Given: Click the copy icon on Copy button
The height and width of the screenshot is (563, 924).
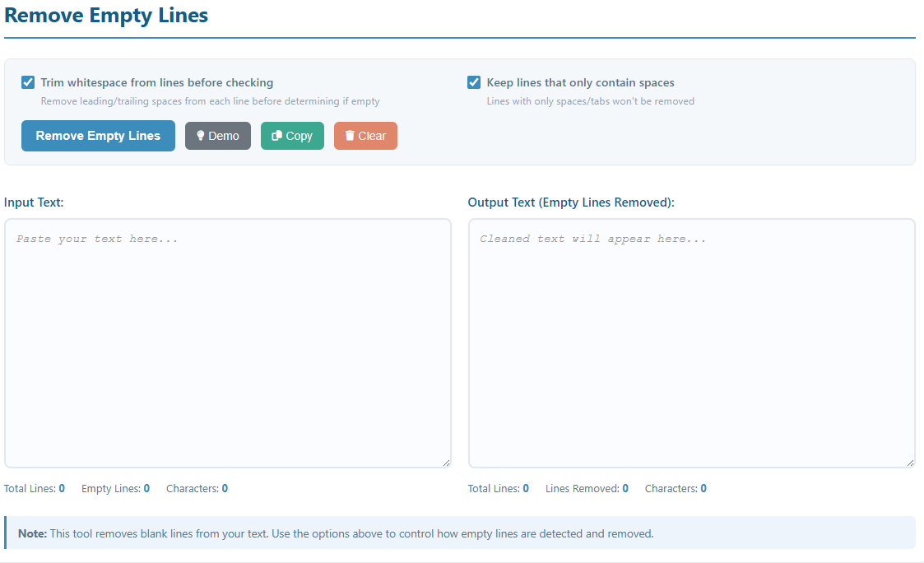Looking at the screenshot, I should pos(277,136).
